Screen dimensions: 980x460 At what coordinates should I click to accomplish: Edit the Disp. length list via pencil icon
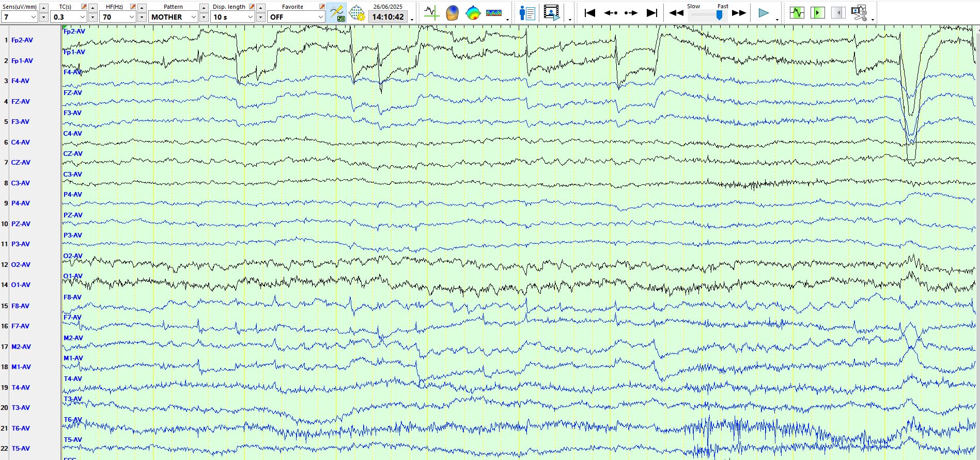(252, 7)
